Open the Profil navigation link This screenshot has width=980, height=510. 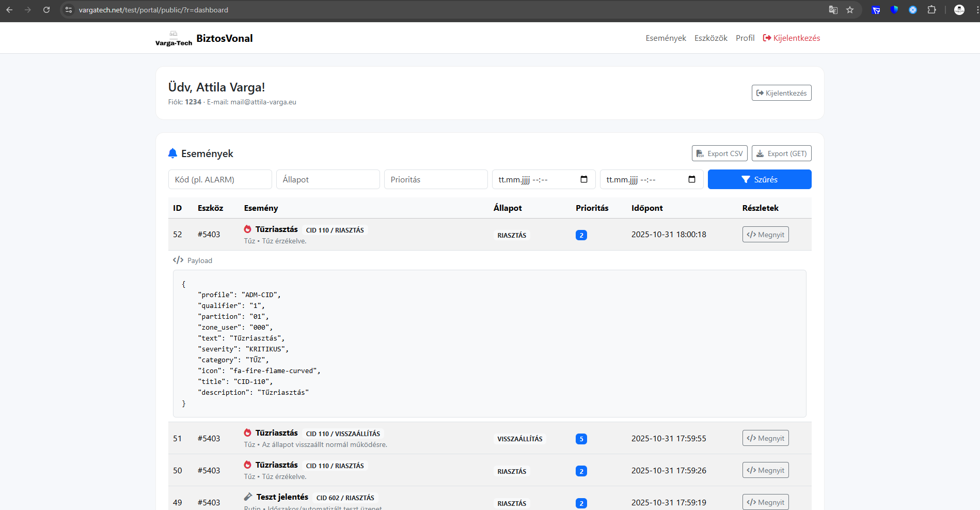(x=745, y=38)
